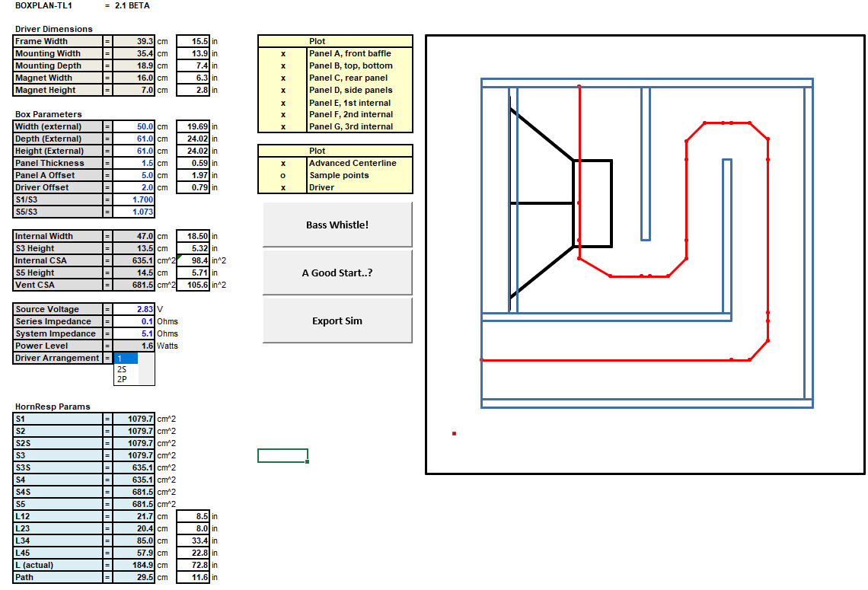Screen dimensions: 868x590
Task: Click the S5 Height value 14.5 cm
Action: click(134, 273)
